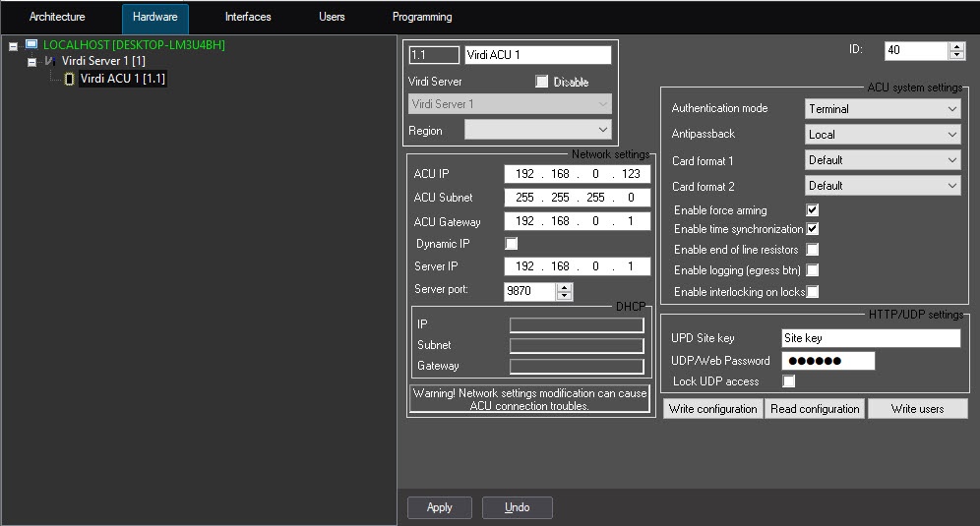Collapse the Virdi Server 1 node
This screenshot has width=980, height=526.
(x=31, y=62)
